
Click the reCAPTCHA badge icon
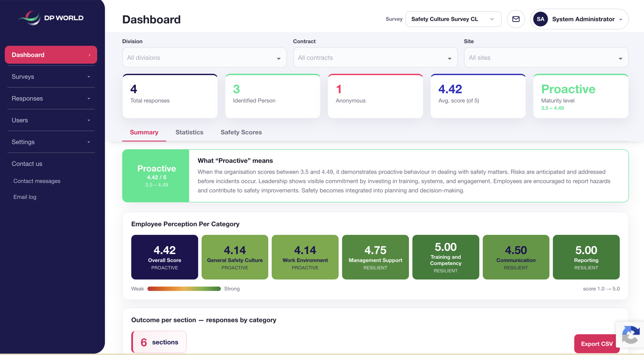pos(631,334)
